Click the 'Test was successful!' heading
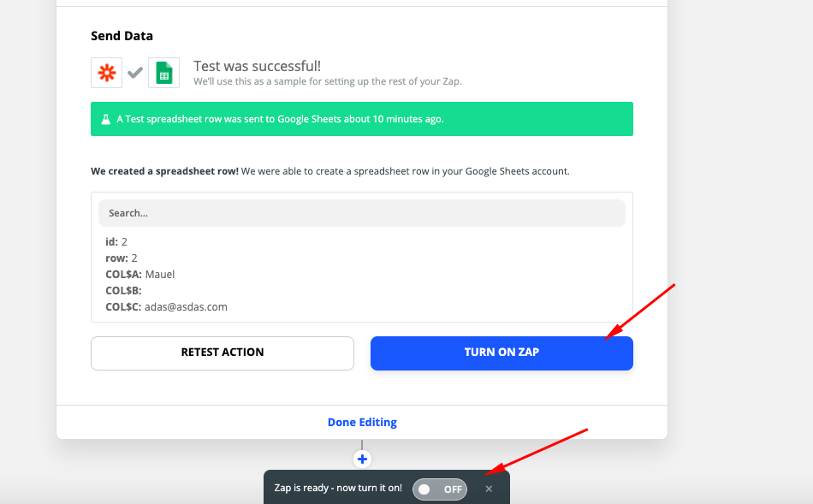Screen dimensions: 813x504 [258, 67]
